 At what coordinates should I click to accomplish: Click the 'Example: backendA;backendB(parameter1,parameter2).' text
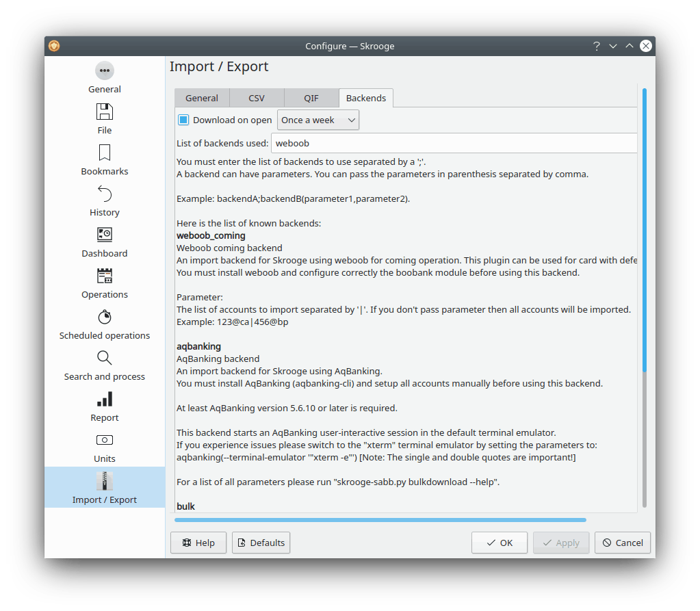click(293, 198)
